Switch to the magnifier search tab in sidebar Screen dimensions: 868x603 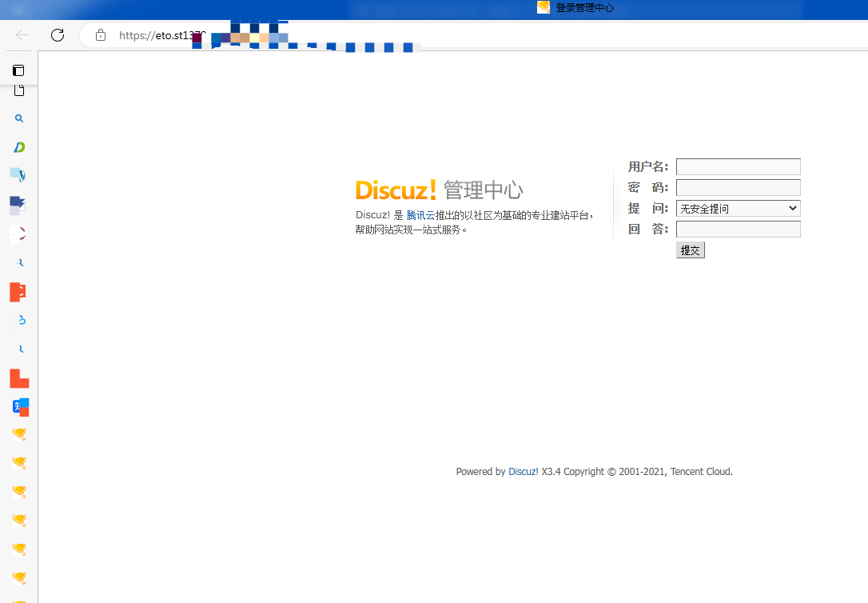point(19,118)
